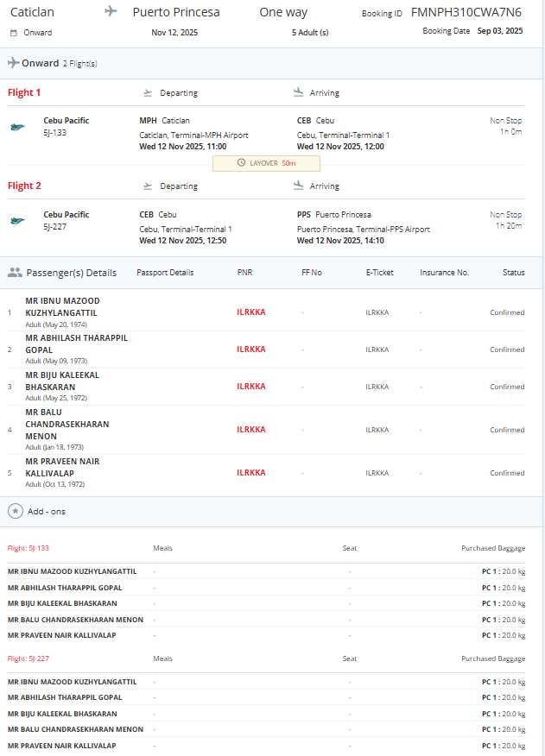Viewport: 545px width, 756px height.
Task: Click the calendar icon beside Onward
Action: click(14, 33)
